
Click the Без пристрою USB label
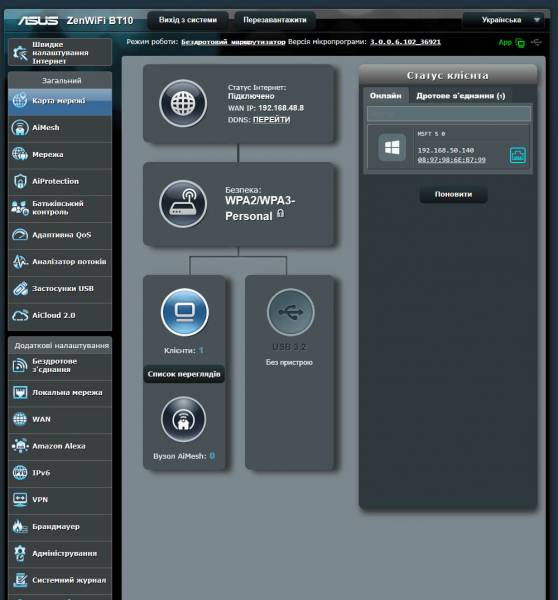(x=289, y=362)
